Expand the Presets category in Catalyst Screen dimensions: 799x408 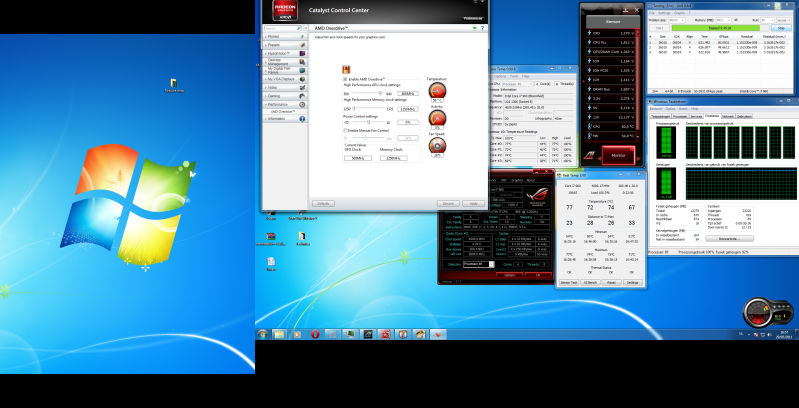pyautogui.click(x=284, y=45)
